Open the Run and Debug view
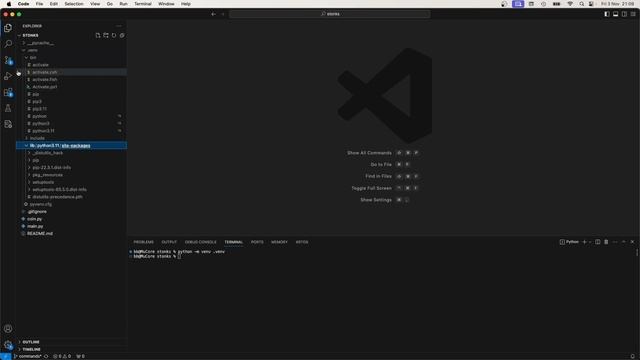Viewport: 640px width, 360px height. [x=8, y=76]
